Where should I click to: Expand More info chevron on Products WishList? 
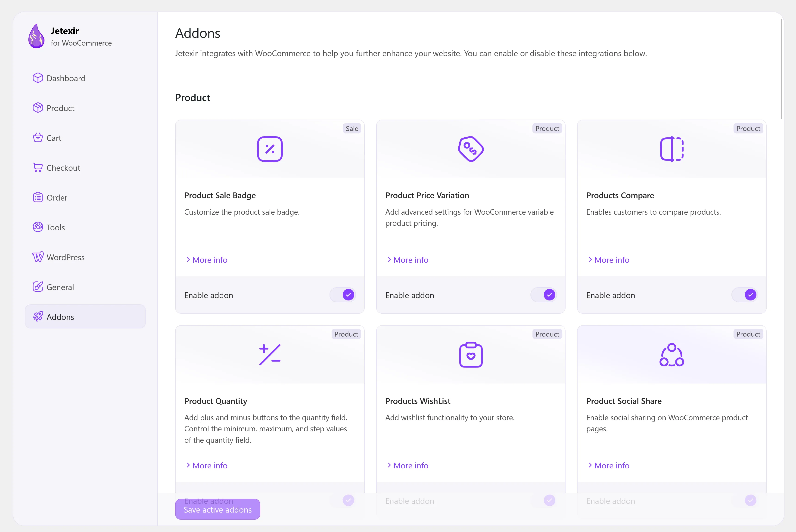[389, 465]
